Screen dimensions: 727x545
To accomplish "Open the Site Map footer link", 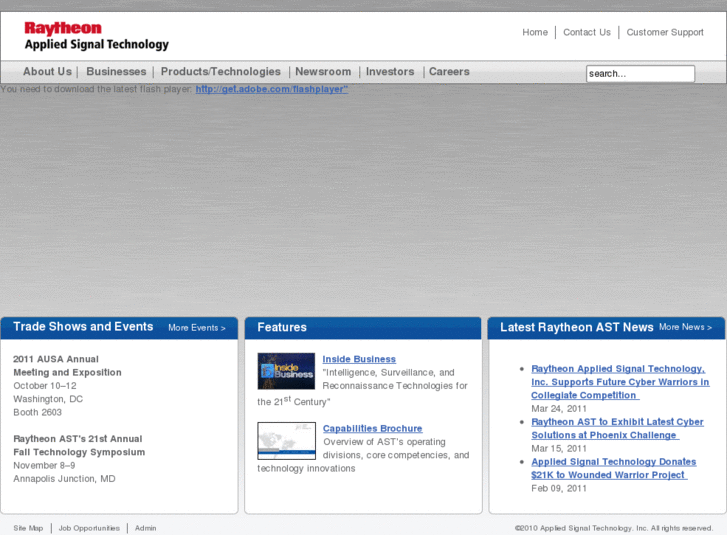I will pyautogui.click(x=28, y=528).
